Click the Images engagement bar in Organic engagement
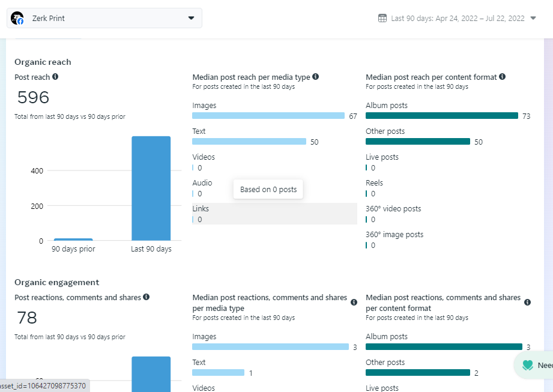 [270, 347]
